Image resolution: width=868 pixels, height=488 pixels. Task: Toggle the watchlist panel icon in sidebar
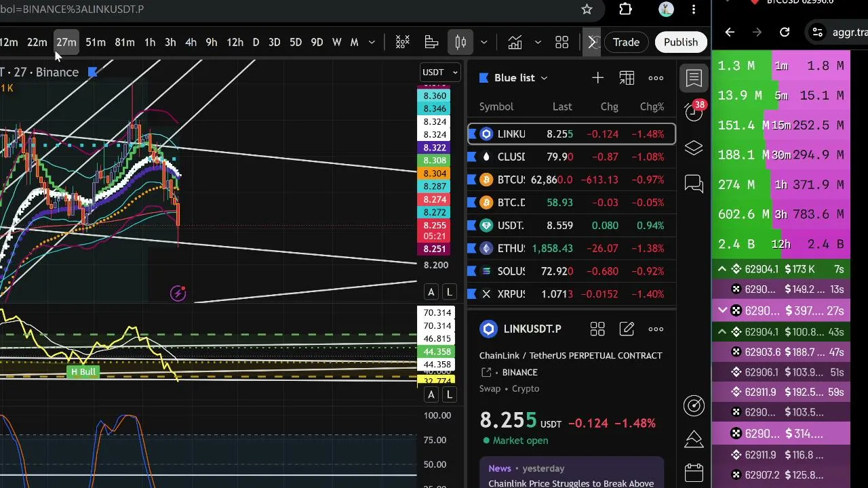[694, 78]
